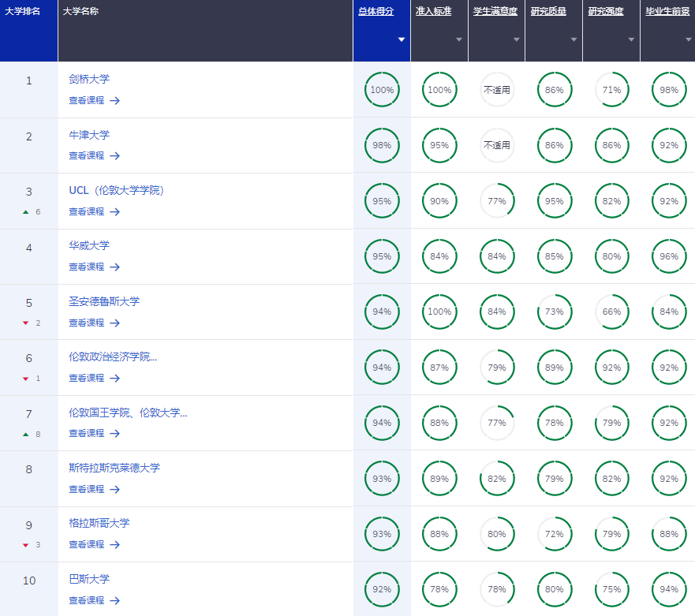
Task: Click 不适用 circle in 剑桥大学 row
Action: click(x=497, y=89)
